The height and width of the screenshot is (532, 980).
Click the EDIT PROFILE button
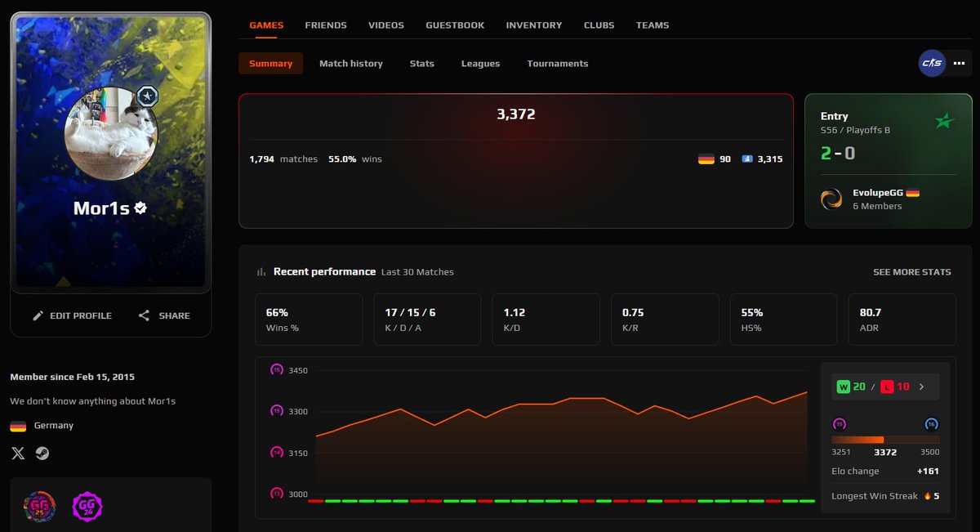click(x=72, y=315)
